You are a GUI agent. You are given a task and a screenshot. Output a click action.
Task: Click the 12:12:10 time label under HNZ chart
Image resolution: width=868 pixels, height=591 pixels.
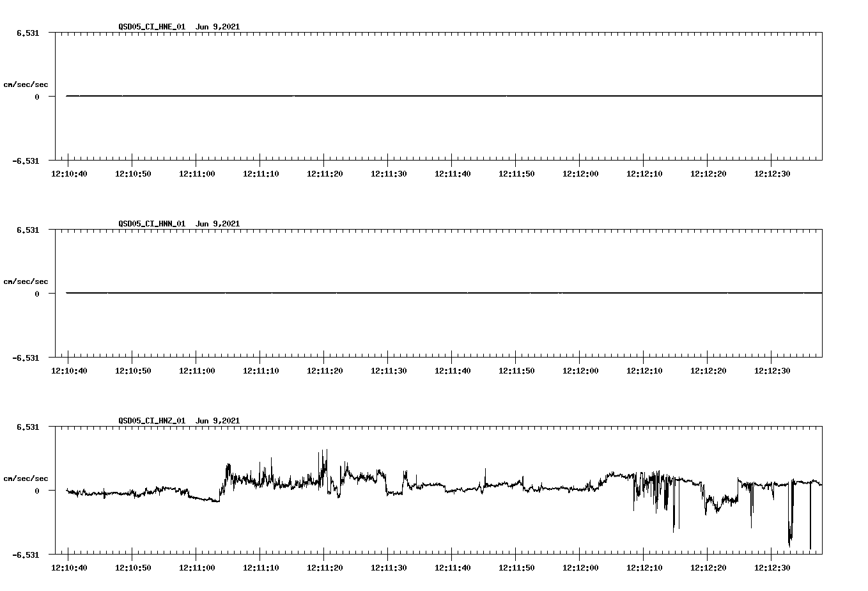[x=644, y=568]
